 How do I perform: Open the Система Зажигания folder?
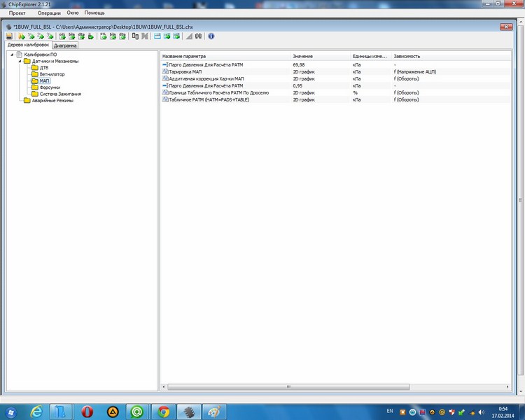[60, 94]
